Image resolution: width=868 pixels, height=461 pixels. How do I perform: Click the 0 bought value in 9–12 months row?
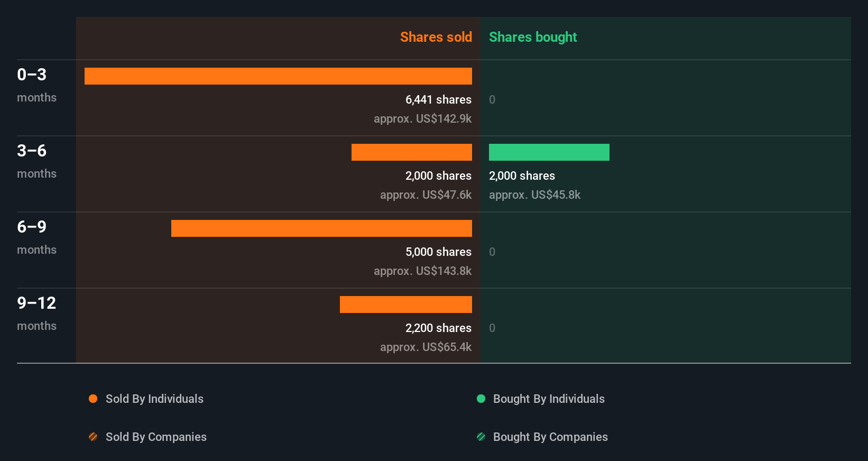pyautogui.click(x=492, y=328)
